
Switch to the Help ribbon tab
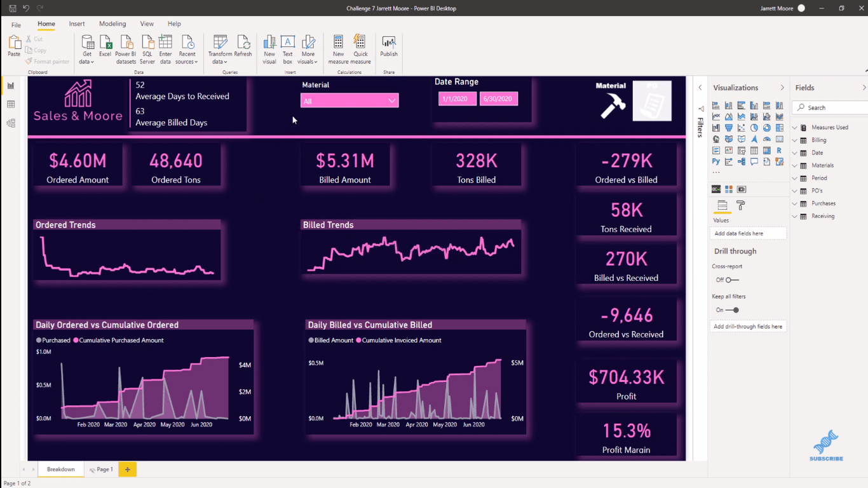[174, 24]
